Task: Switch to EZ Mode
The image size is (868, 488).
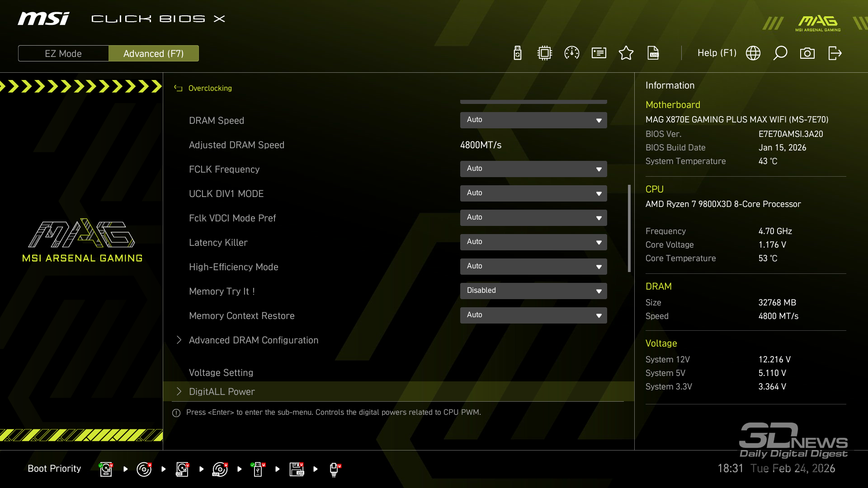Action: [x=63, y=53]
